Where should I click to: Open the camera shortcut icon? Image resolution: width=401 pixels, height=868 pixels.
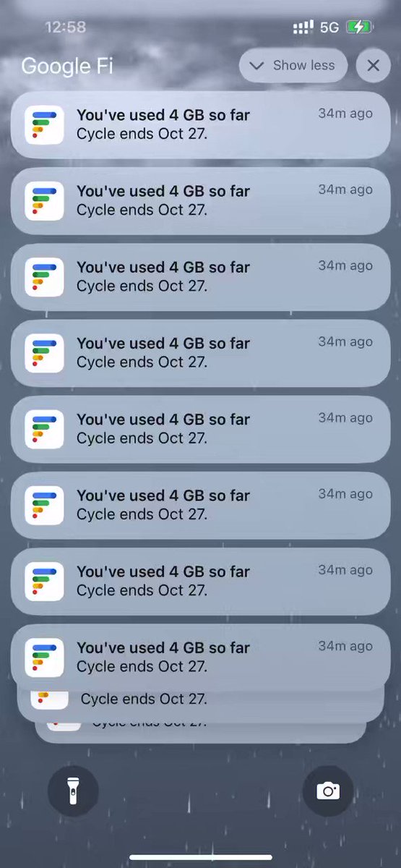click(x=327, y=791)
